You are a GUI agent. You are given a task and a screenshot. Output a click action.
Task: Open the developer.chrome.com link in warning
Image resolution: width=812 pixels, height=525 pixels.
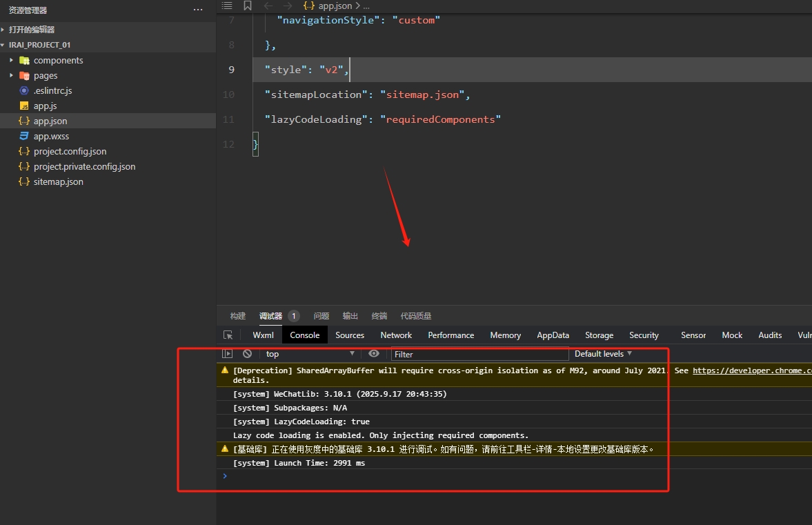[751, 370]
